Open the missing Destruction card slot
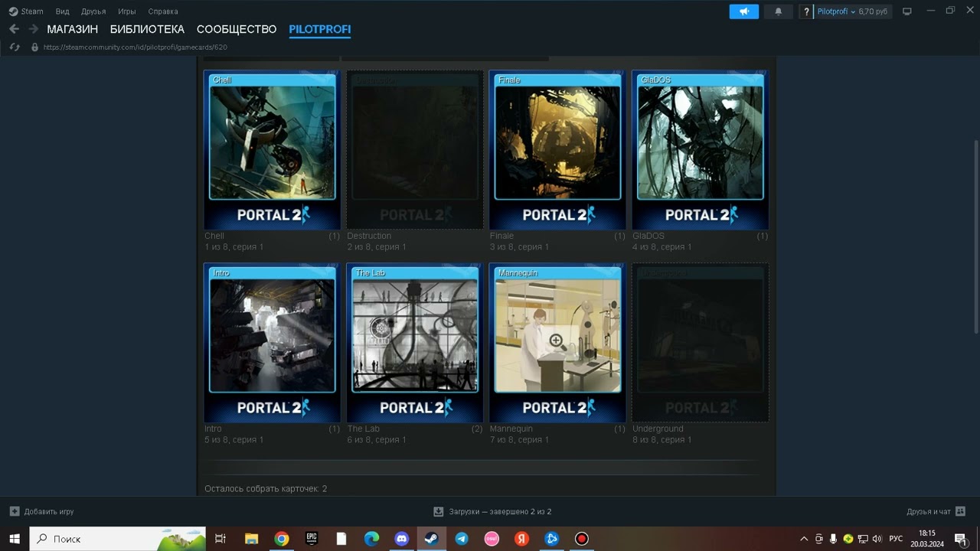980x551 pixels. pos(414,150)
